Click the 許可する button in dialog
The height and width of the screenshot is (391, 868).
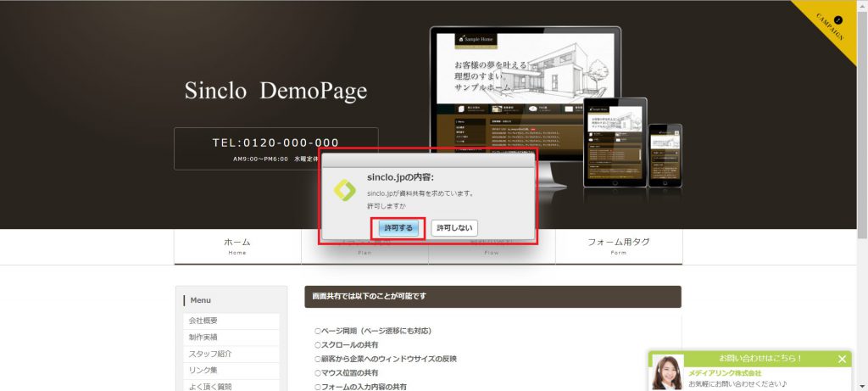coord(398,228)
